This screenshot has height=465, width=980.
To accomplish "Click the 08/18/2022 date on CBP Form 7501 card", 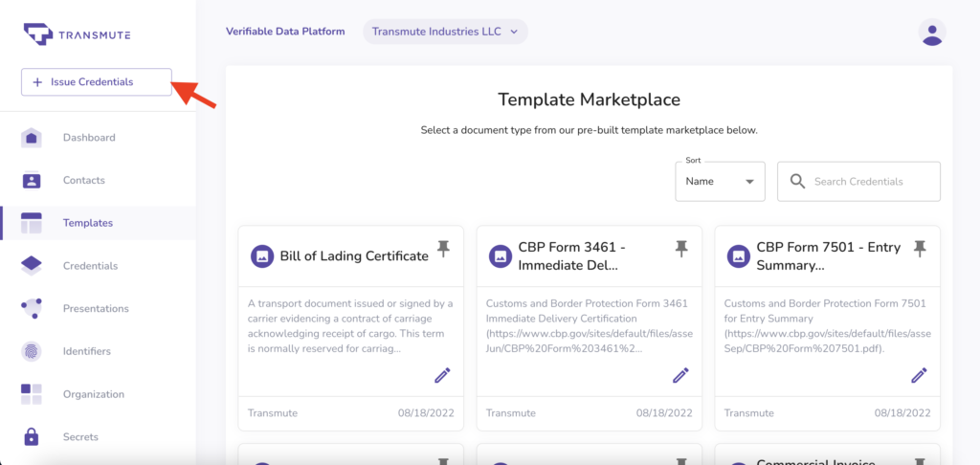I will pyautogui.click(x=902, y=413).
